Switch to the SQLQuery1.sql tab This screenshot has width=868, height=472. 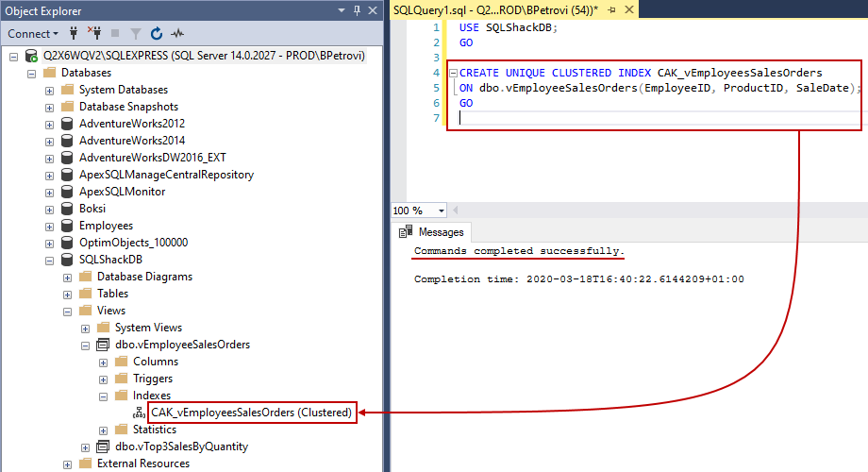[495, 8]
